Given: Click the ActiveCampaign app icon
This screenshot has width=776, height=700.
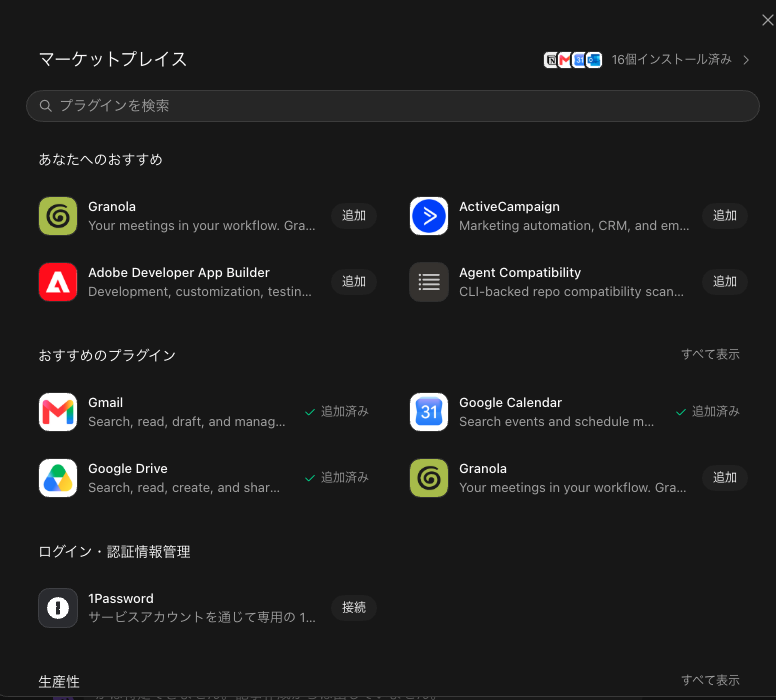Looking at the screenshot, I should point(429,216).
